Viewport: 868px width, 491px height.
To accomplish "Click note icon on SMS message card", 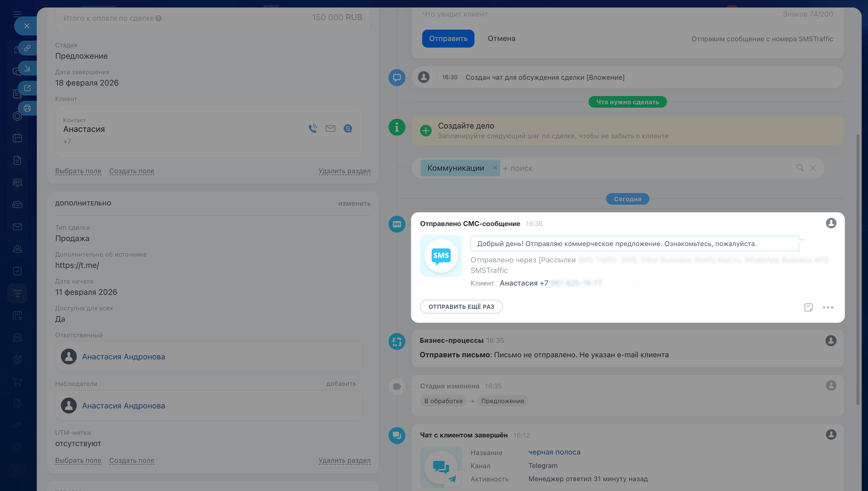I will click(808, 307).
